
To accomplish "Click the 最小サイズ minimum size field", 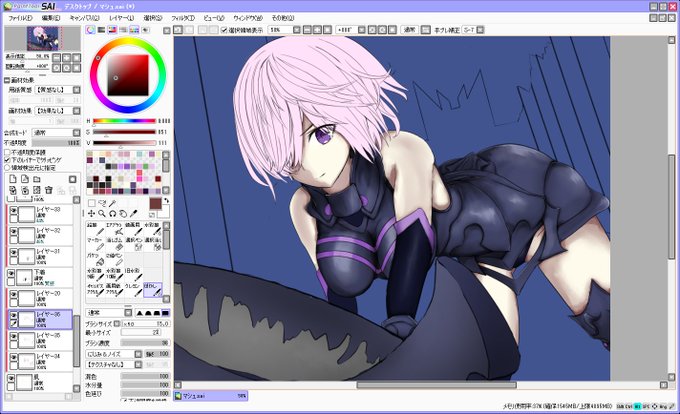I will click(x=141, y=333).
